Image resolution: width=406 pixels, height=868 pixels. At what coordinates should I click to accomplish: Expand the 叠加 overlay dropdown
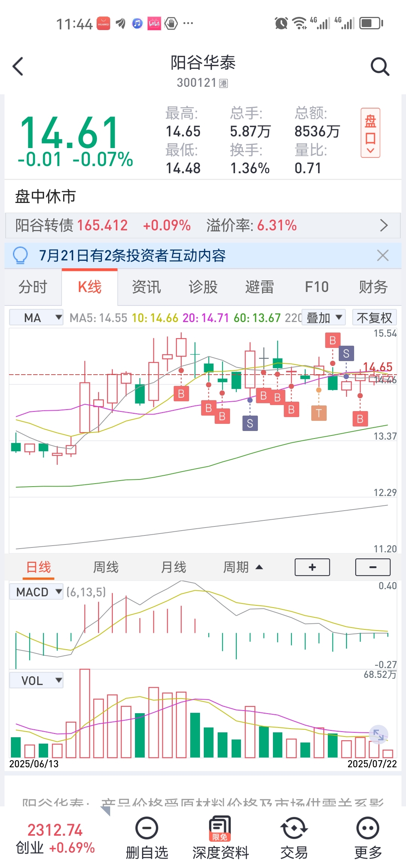coord(324,318)
